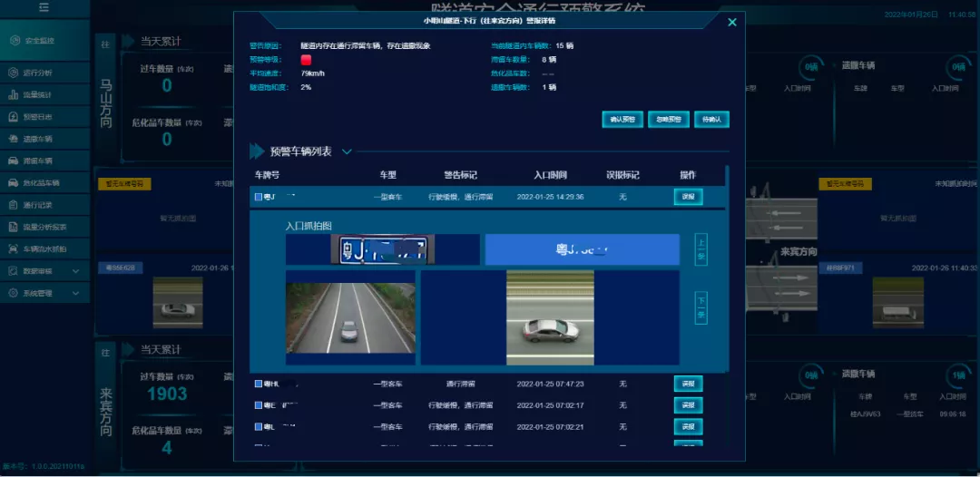The height and width of the screenshot is (477, 980).
Task: Click the 运行分析 sidebar icon
Action: pyautogui.click(x=14, y=73)
